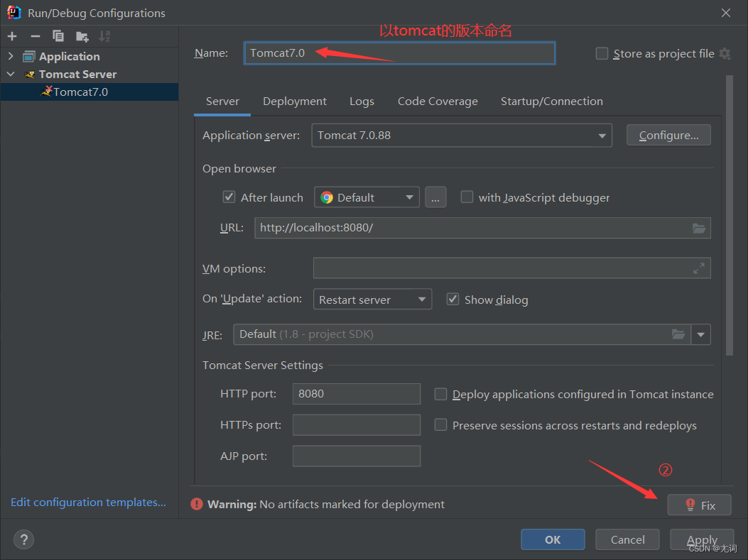Toggle Show dialog checkbox

point(452,300)
